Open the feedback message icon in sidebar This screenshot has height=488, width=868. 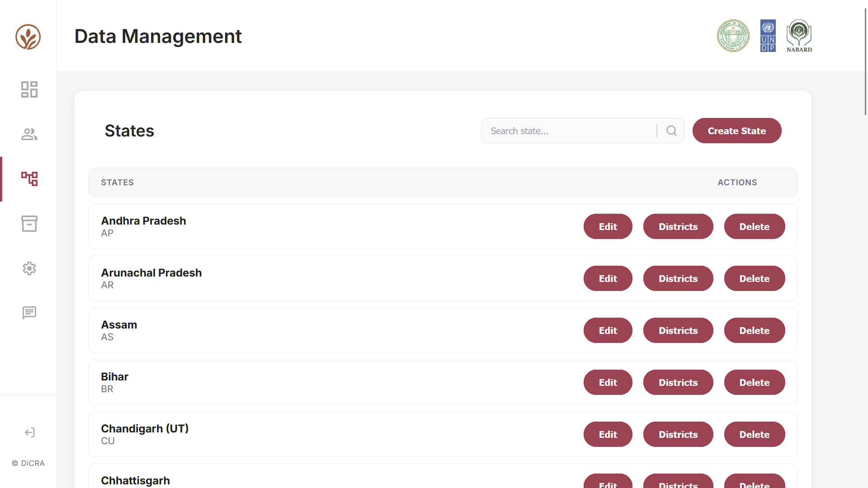(29, 313)
